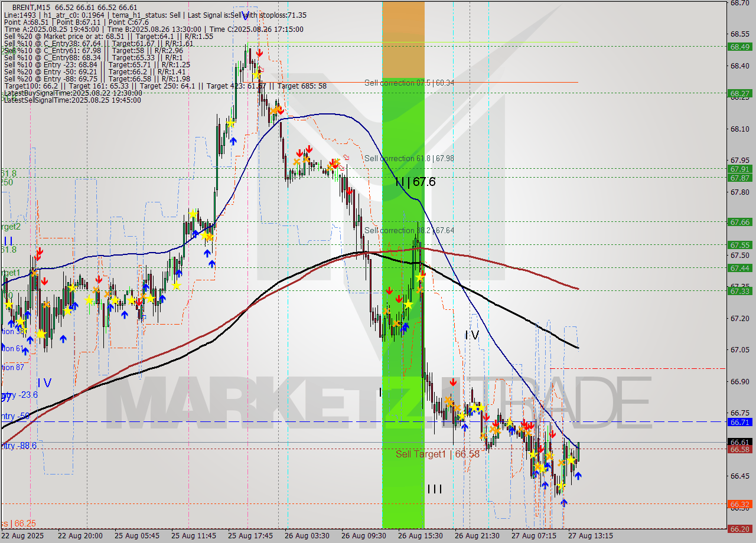
Task: Click the 26 Aug 15:30 time axis label
Action: pos(421,536)
